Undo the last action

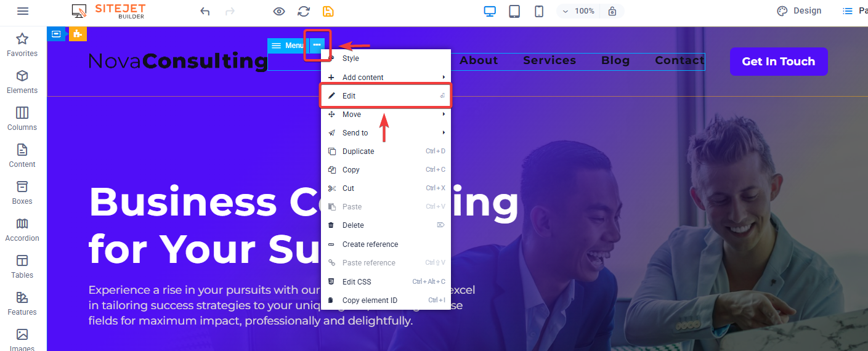205,11
